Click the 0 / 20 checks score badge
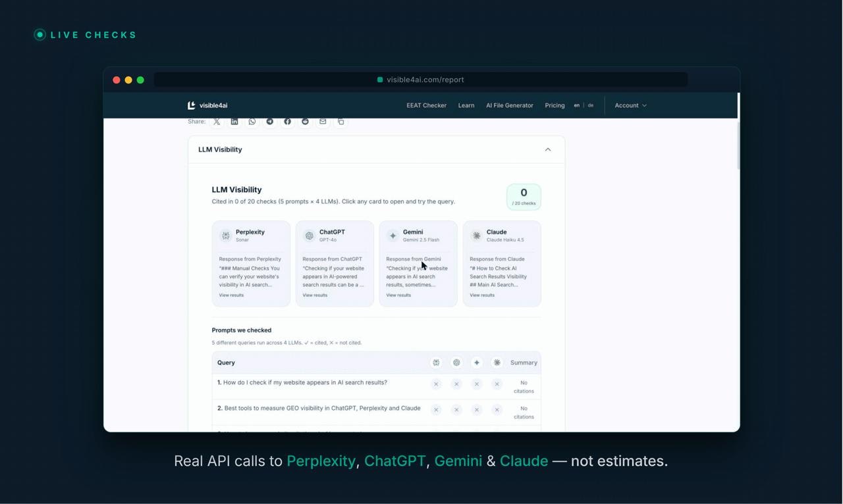Screen dimensions: 843x504 (x=524, y=197)
